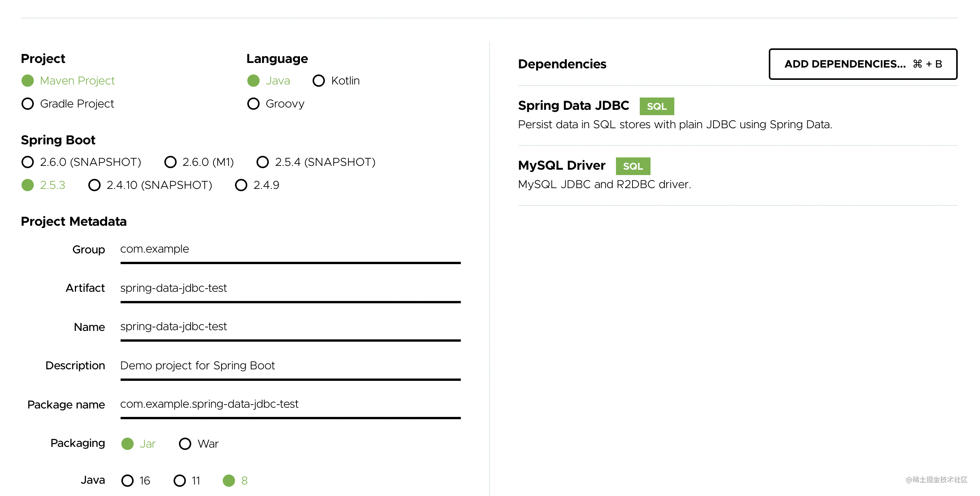Click the SQL badge next to Spring Data JDBC
Image resolution: width=980 pixels, height=496 pixels.
click(657, 106)
